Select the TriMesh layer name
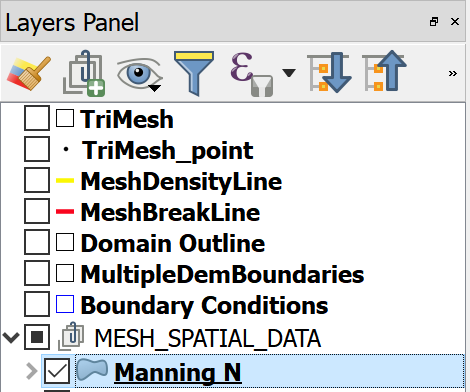This screenshot has height=392, width=470. (x=127, y=119)
